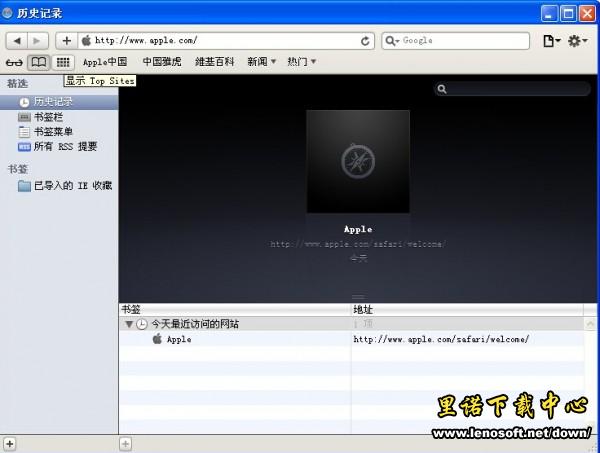Go back with the back arrow button
This screenshot has width=600, height=453.
pyautogui.click(x=17, y=41)
